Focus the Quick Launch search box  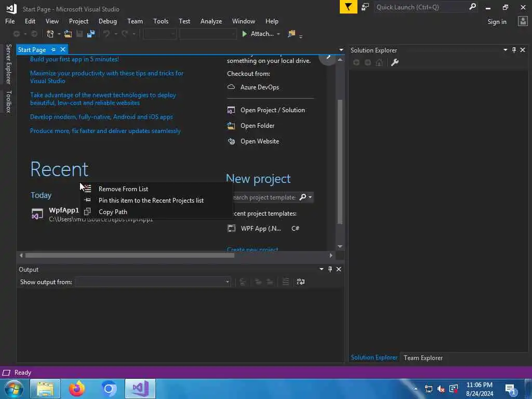click(x=421, y=7)
